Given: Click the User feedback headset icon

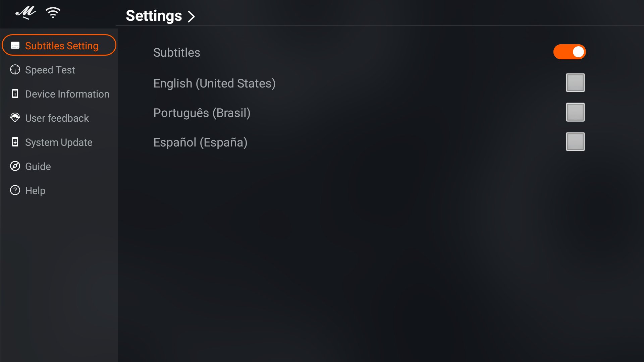Looking at the screenshot, I should (15, 118).
